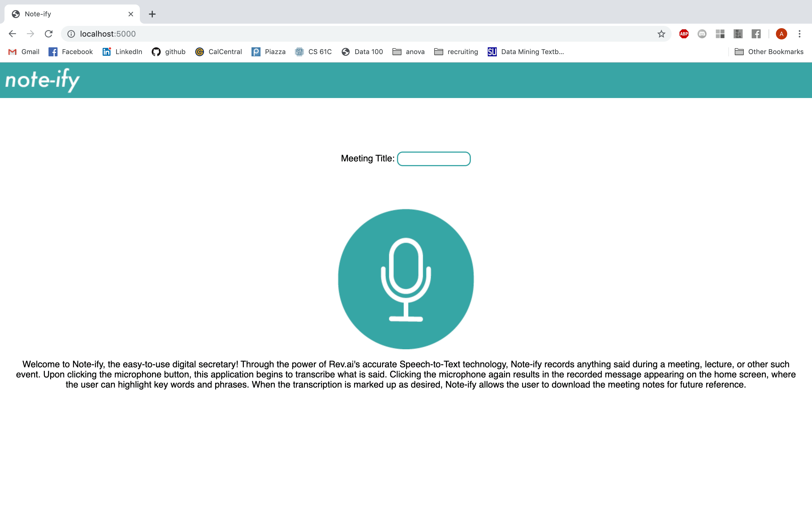Screen dimensions: 812x507
Task: Close the Note-ify tab
Action: (x=131, y=14)
